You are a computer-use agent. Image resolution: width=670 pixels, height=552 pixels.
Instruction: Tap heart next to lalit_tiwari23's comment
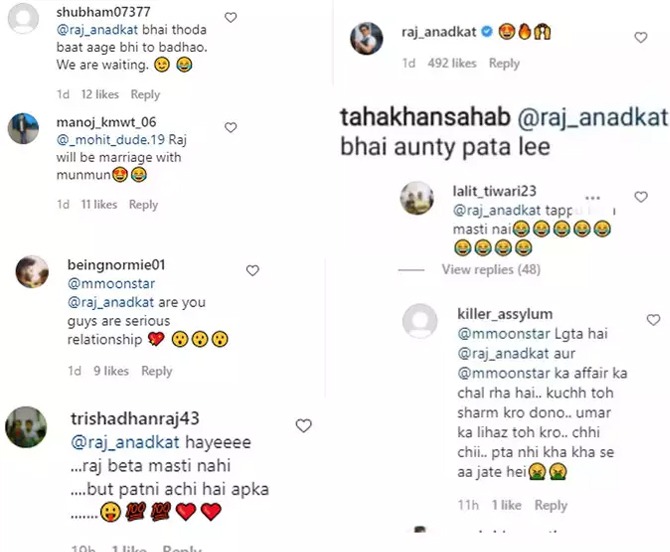641,197
